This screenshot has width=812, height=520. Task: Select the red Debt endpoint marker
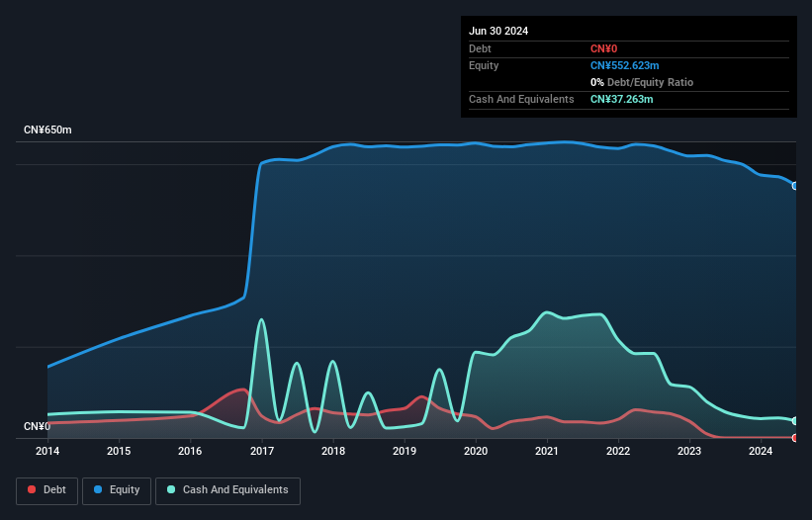[x=795, y=437]
